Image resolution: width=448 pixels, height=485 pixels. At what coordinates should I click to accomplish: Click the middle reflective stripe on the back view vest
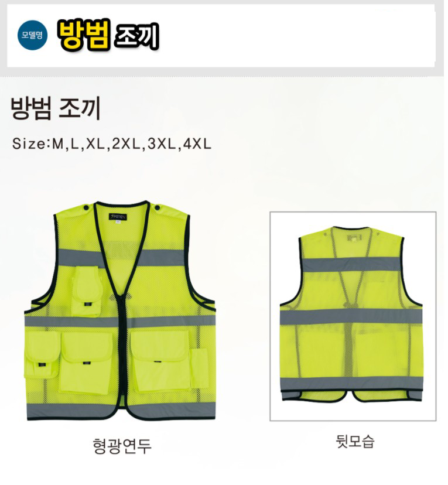click(351, 317)
